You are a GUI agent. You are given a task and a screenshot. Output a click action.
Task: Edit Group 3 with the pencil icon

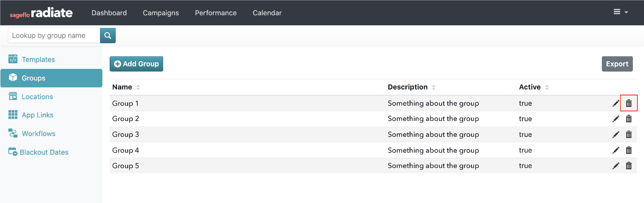(616, 134)
